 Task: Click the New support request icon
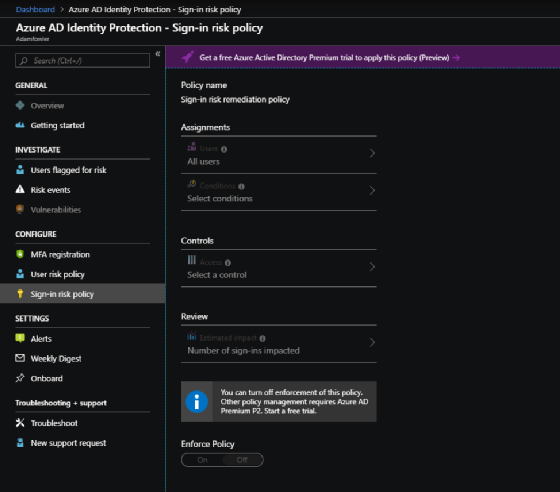click(x=20, y=443)
